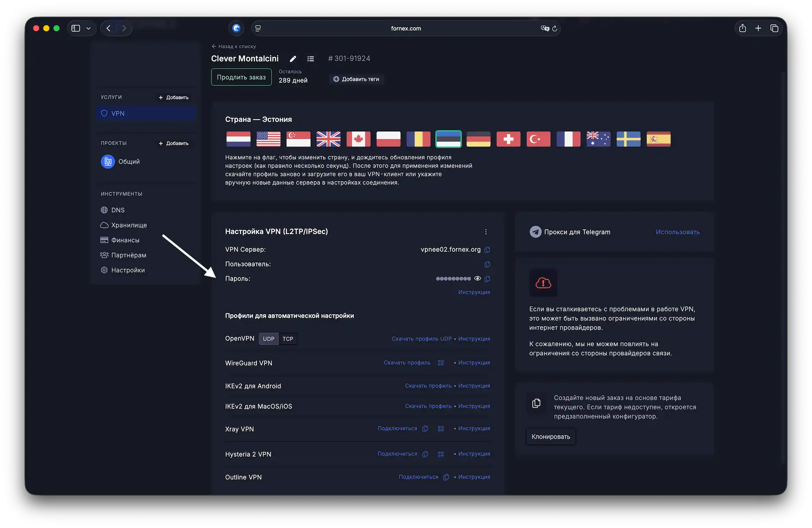Open the VPN service in the sidebar
The width and height of the screenshot is (812, 528).
(x=117, y=113)
